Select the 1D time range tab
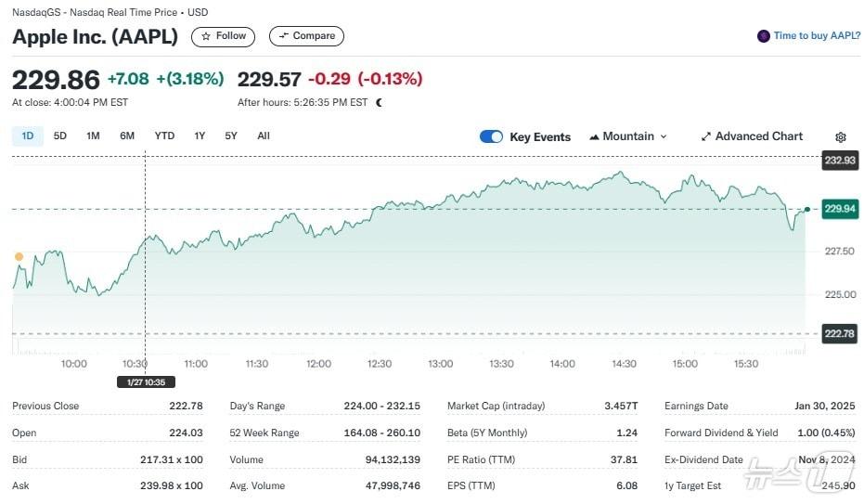Viewport: 864px width, 504px height. click(28, 136)
